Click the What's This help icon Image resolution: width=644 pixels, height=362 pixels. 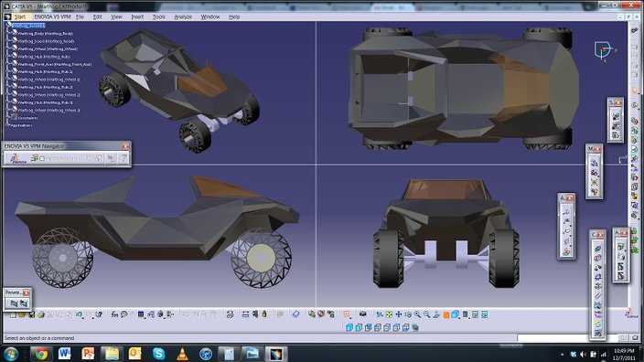(99, 314)
